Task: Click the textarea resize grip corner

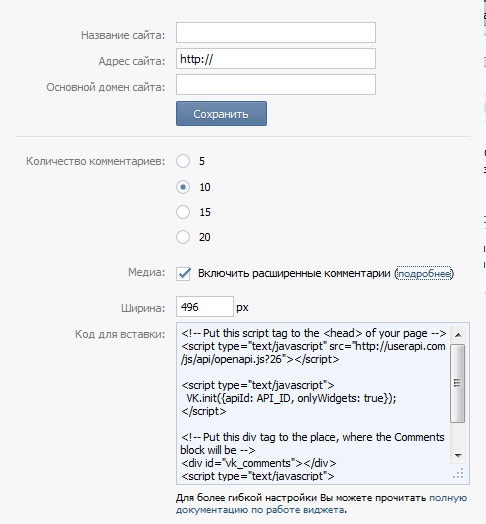Action: tap(459, 474)
